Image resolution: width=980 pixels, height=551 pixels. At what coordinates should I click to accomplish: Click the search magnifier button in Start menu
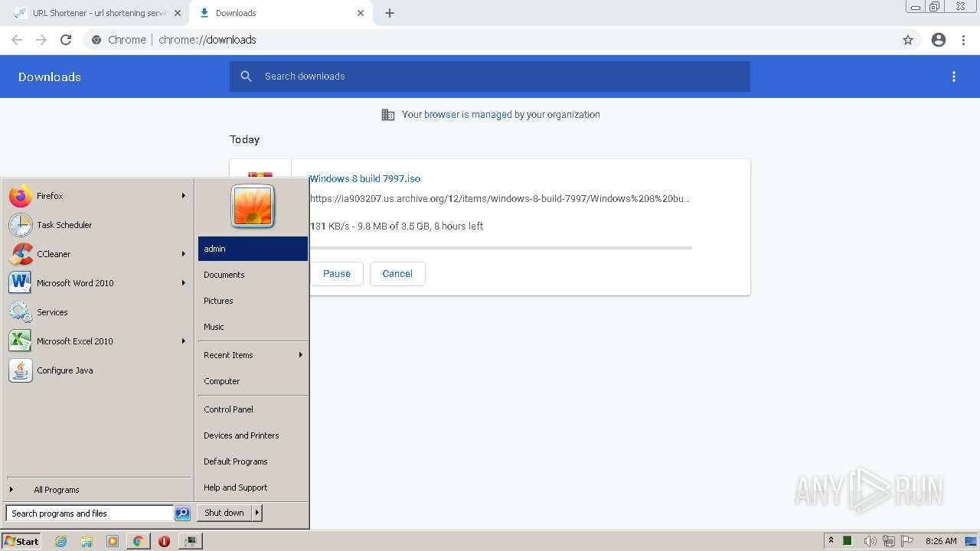pyautogui.click(x=182, y=514)
